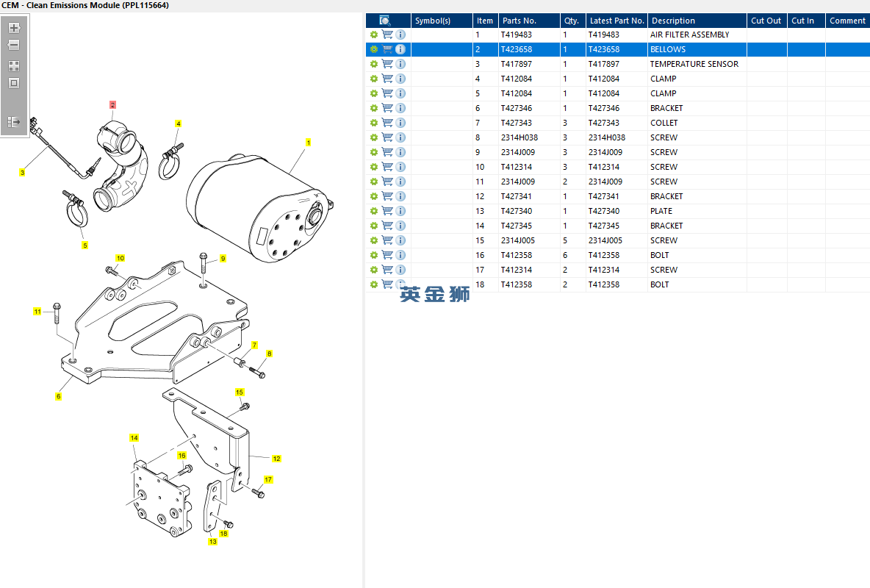Viewport: 870px width, 588px height.
Task: Click the Latest Part No. column header
Action: click(617, 21)
